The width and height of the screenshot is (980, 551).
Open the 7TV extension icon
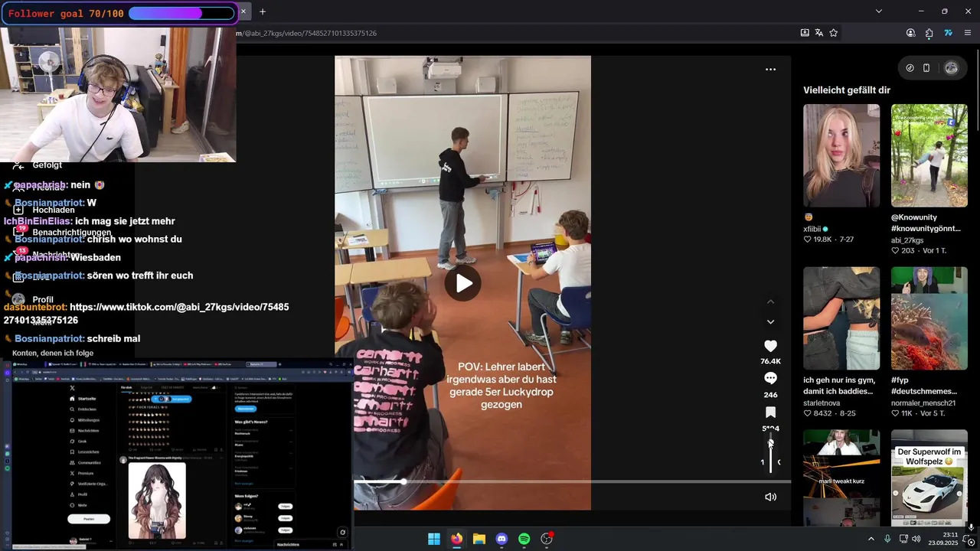[948, 33]
